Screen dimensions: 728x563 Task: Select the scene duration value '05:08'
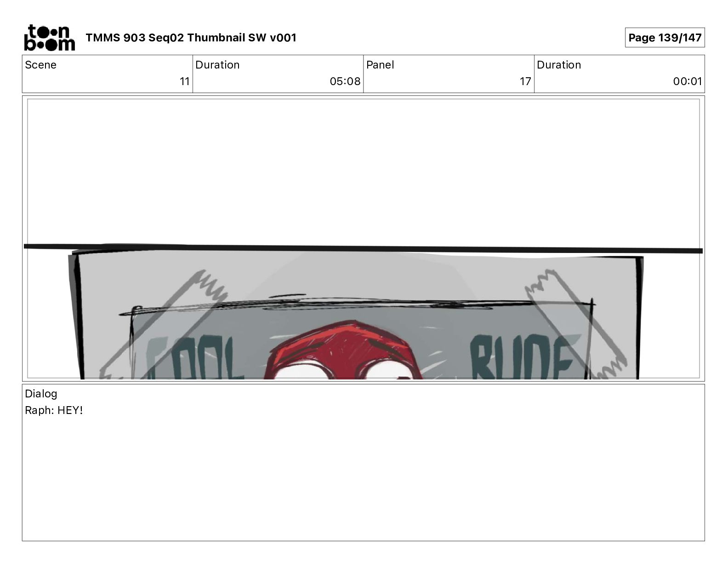coord(345,81)
